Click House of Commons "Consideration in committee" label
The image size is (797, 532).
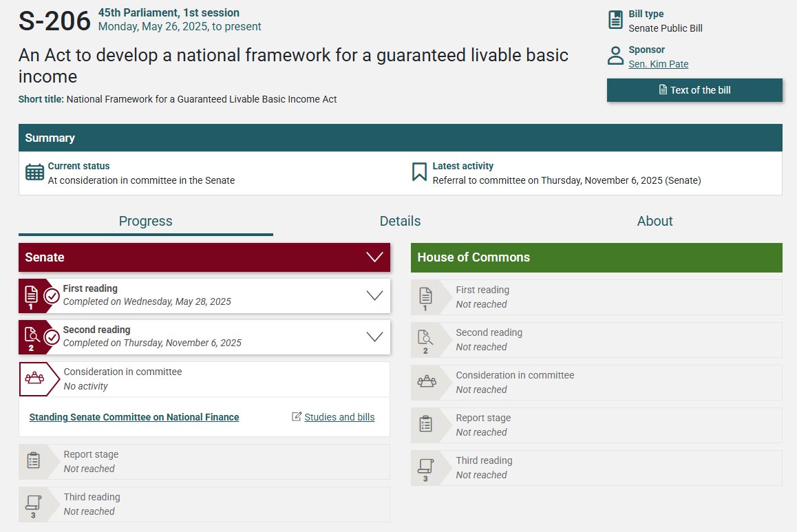[x=515, y=375]
